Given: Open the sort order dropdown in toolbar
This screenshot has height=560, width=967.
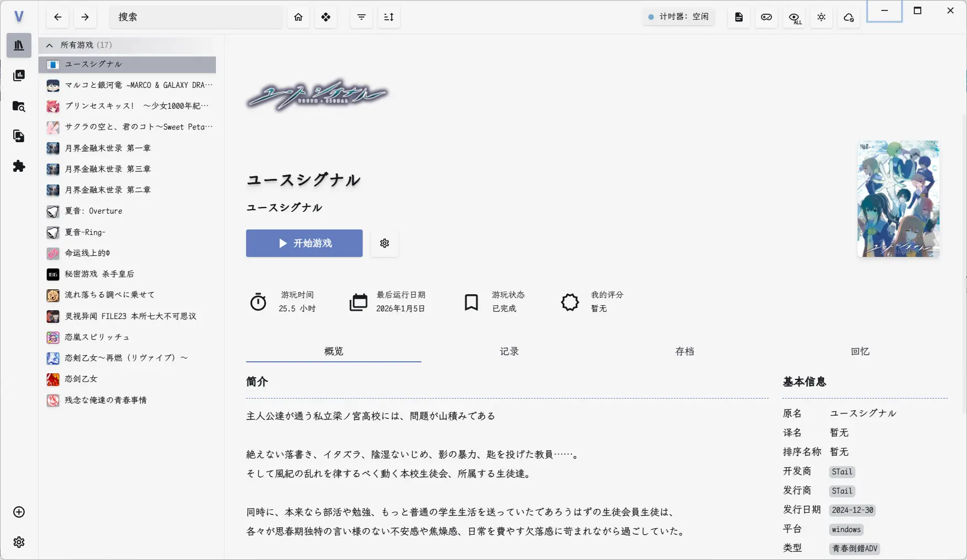Looking at the screenshot, I should (x=389, y=17).
